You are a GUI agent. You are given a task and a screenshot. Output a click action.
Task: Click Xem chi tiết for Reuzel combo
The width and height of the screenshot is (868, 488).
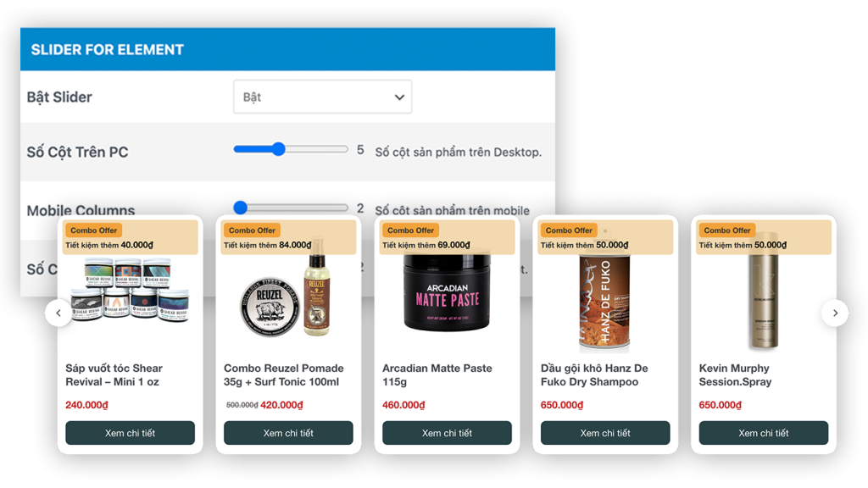tap(288, 433)
